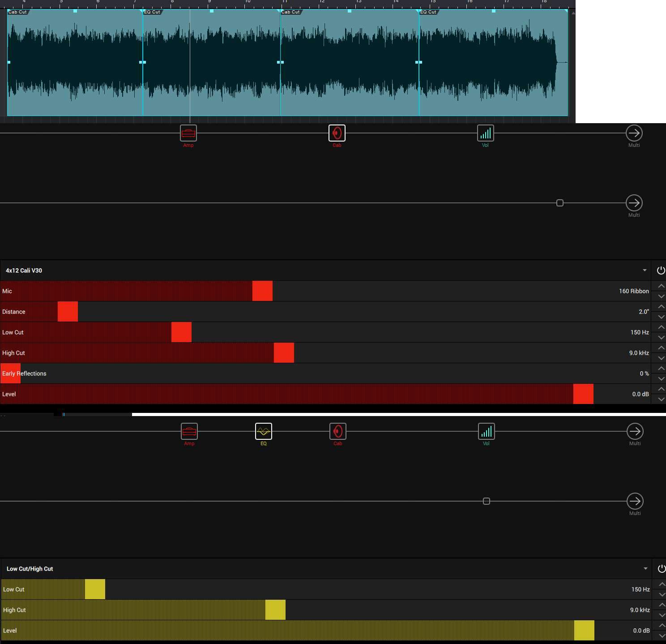Toggle power bypass for Low Cut/High Cut EQ

point(662,569)
